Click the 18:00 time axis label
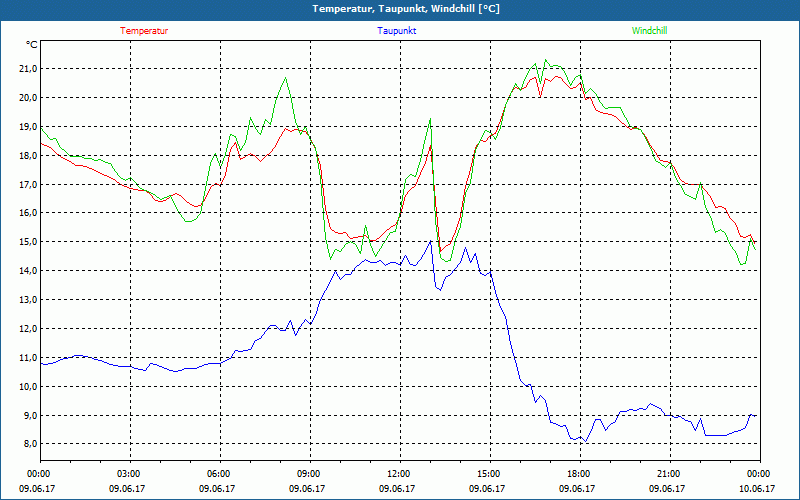This screenshot has height=500, width=800. pyautogui.click(x=580, y=474)
